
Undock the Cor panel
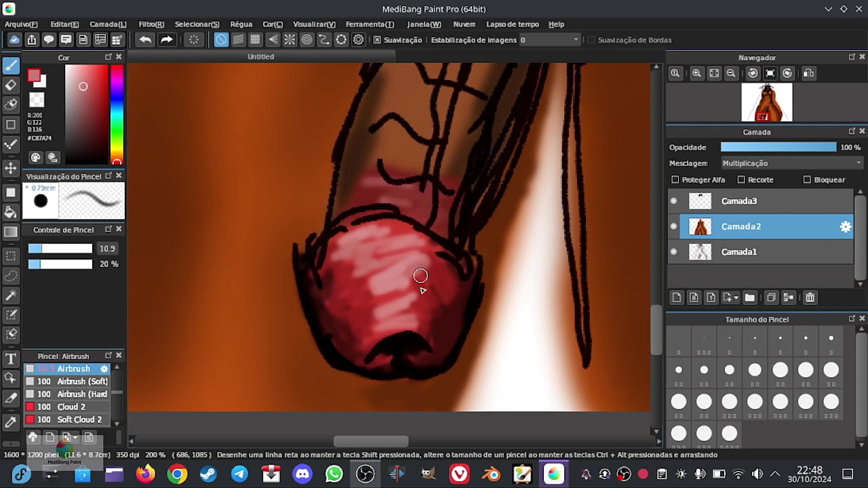[x=108, y=57]
